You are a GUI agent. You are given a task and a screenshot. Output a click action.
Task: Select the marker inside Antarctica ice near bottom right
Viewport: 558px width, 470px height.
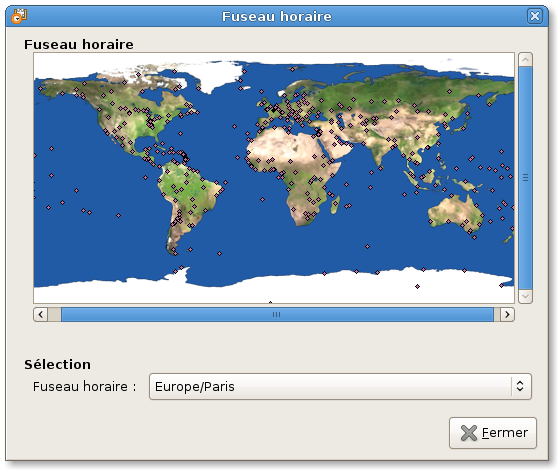tap(417, 286)
